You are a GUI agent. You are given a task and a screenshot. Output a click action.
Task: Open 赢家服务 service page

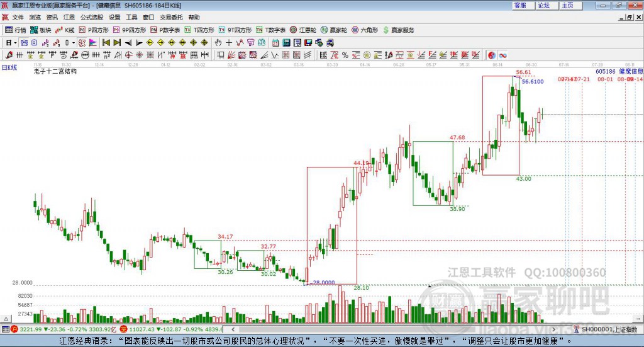pyautogui.click(x=398, y=30)
